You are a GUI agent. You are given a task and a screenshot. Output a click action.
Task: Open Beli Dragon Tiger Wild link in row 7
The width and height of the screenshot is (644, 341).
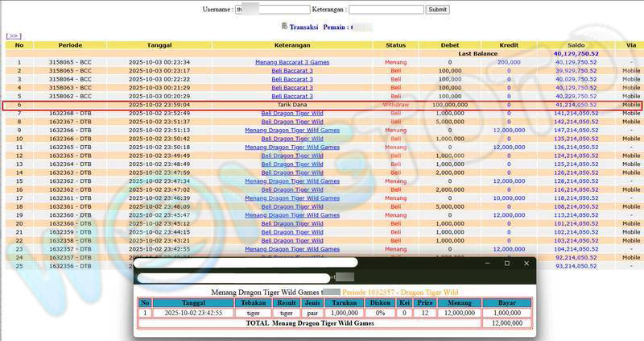coord(292,113)
